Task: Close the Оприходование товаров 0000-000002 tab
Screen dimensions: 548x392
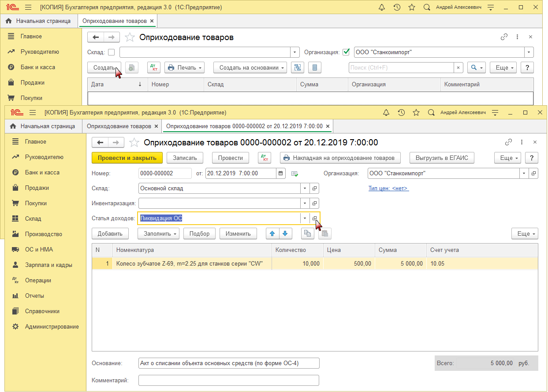Action: [328, 126]
